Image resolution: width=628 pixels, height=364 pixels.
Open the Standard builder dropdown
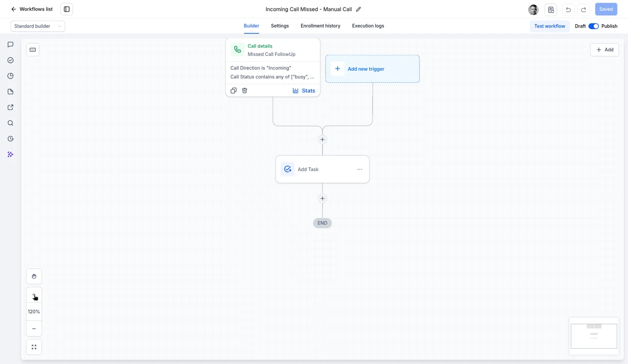[38, 26]
